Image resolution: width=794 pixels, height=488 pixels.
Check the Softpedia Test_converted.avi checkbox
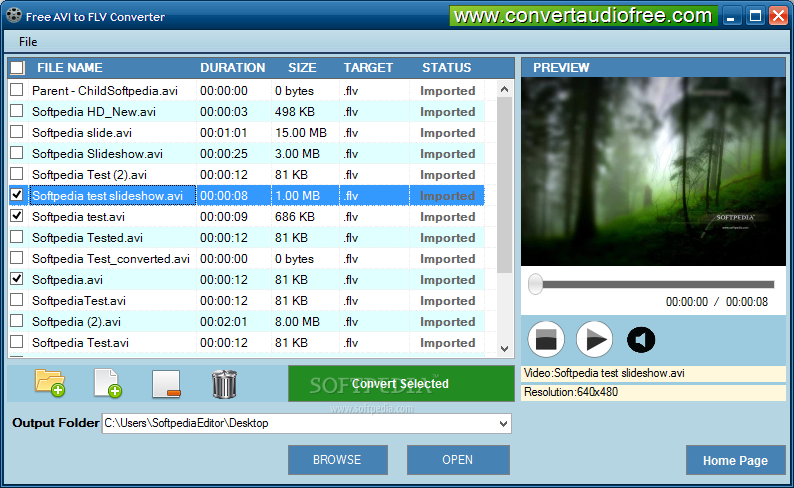click(17, 258)
